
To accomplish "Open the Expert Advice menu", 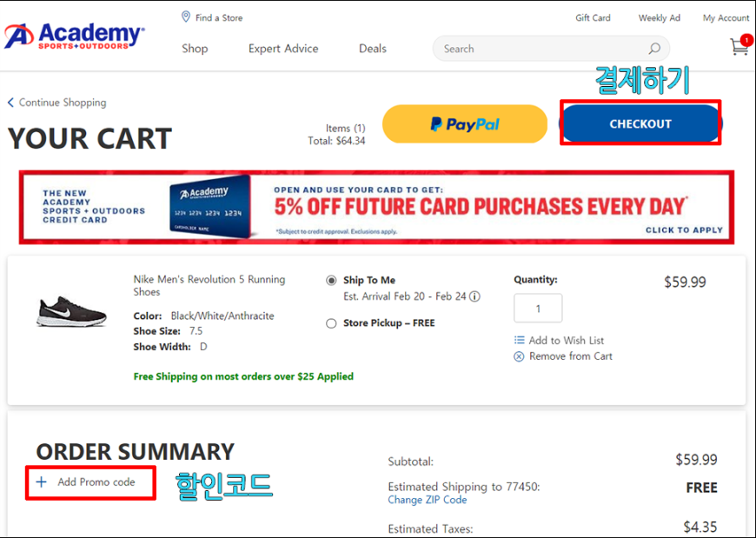I will pos(283,49).
